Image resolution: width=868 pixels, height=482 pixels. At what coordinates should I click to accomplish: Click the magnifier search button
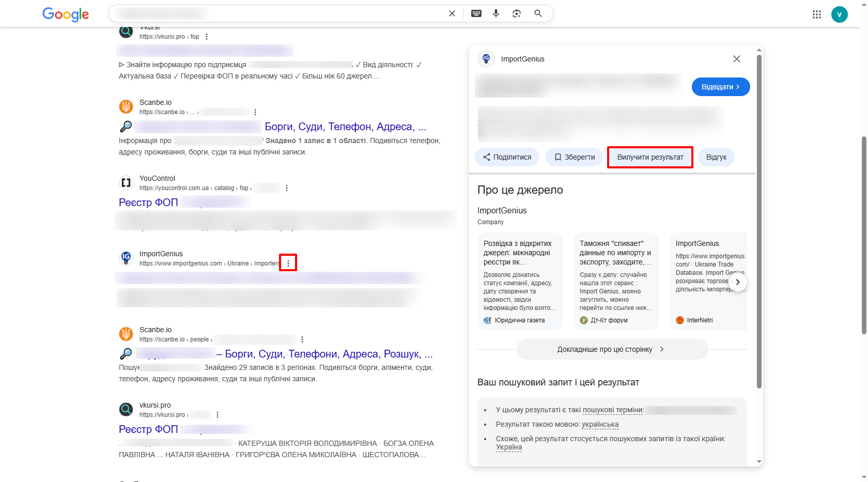click(538, 13)
